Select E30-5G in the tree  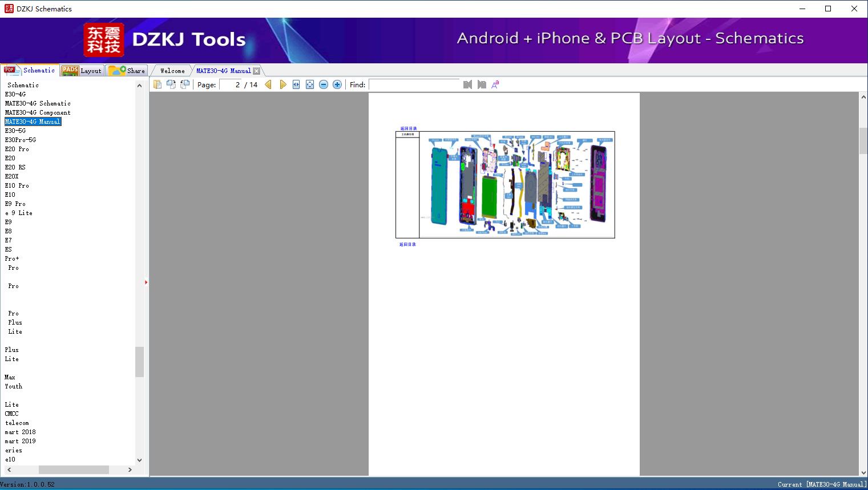point(15,131)
